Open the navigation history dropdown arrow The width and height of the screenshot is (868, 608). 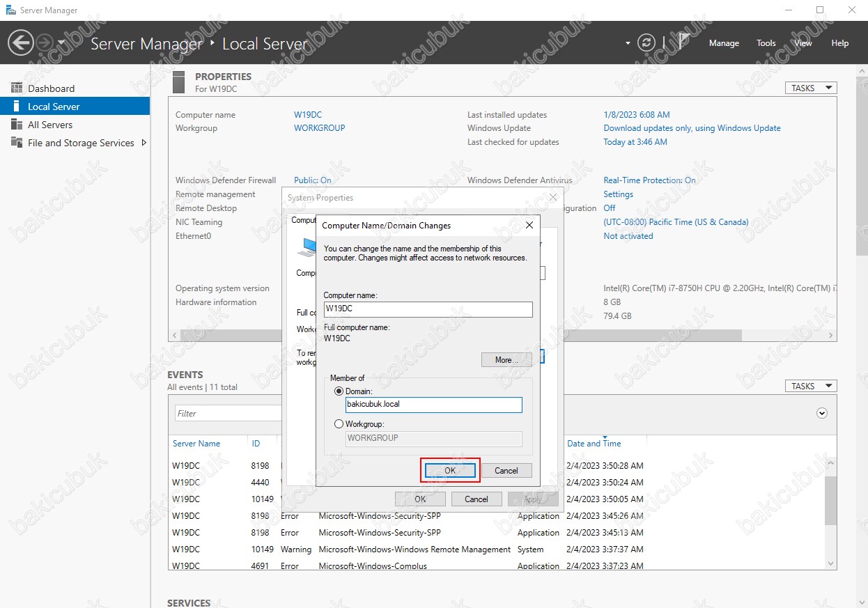click(61, 43)
